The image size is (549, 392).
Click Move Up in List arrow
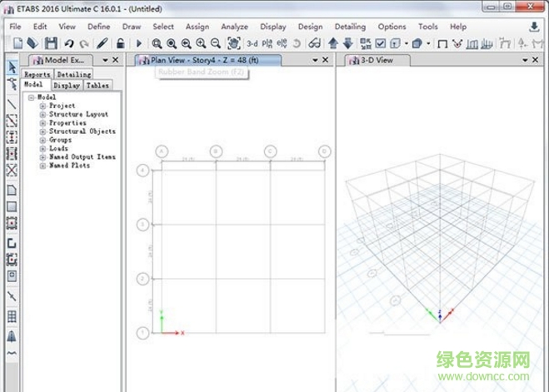tap(333, 42)
